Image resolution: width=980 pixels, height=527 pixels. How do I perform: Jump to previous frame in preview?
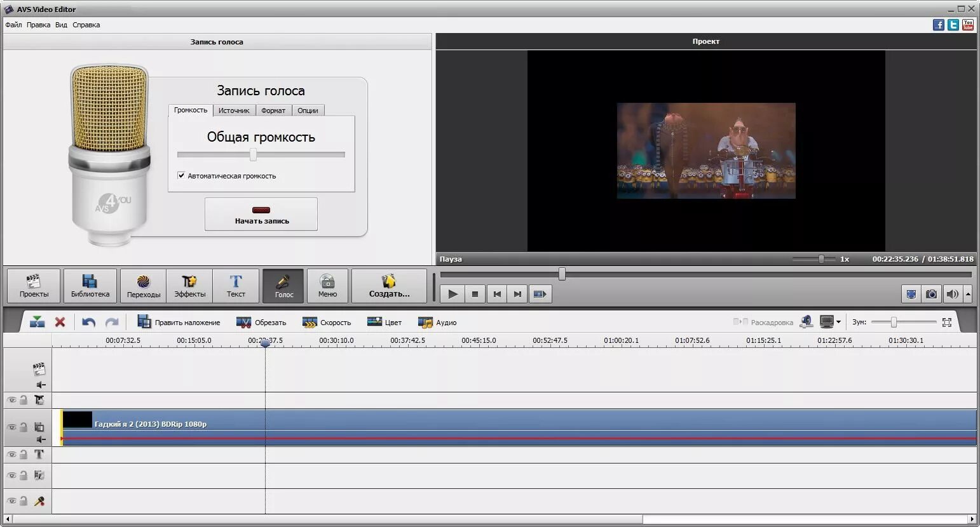point(497,294)
